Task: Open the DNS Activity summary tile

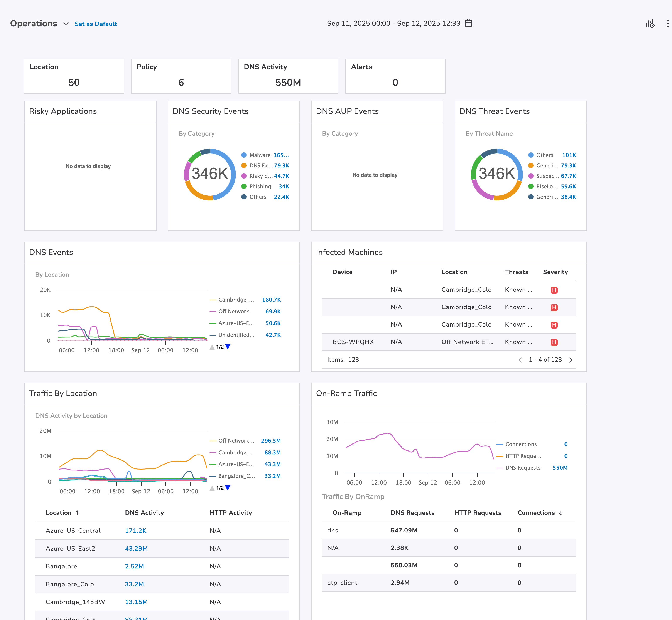Action: (288, 76)
